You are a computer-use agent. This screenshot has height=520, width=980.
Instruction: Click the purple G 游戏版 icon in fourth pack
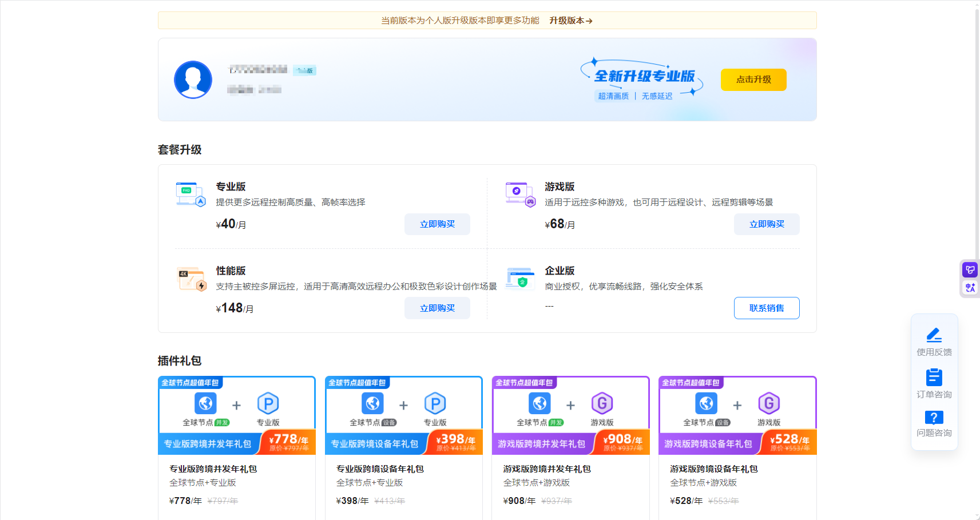769,404
